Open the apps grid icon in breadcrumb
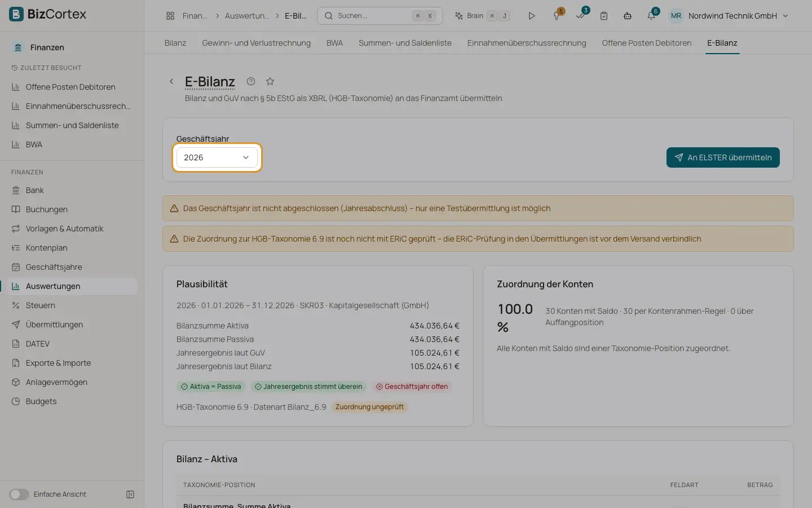Viewport: 812px width, 508px height. click(x=170, y=16)
